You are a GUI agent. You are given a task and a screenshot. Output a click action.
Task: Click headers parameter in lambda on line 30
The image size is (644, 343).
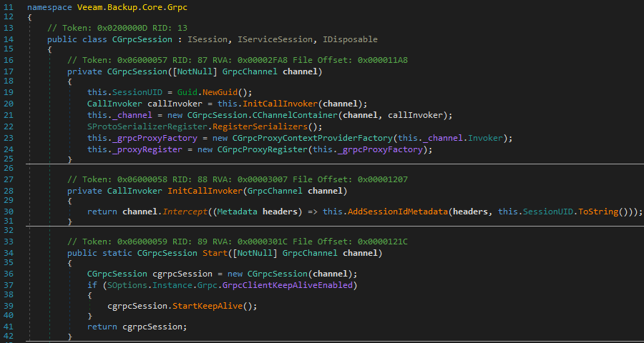point(280,212)
